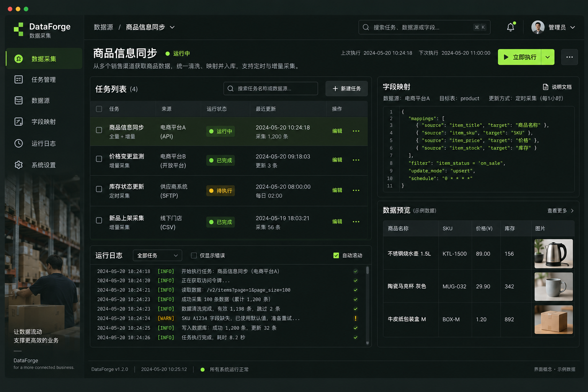
Task: Check the 价格变更监测 task checkbox
Action: (99, 159)
